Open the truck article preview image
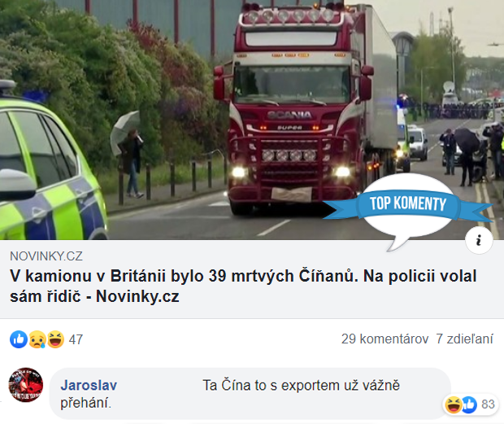This screenshot has width=504, height=424. (252, 120)
